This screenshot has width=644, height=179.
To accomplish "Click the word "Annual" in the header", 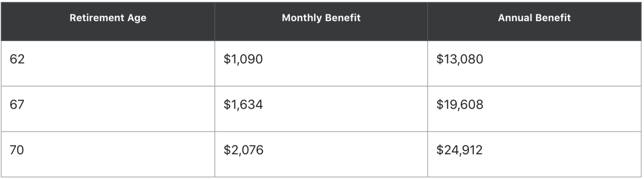I will tap(514, 19).
